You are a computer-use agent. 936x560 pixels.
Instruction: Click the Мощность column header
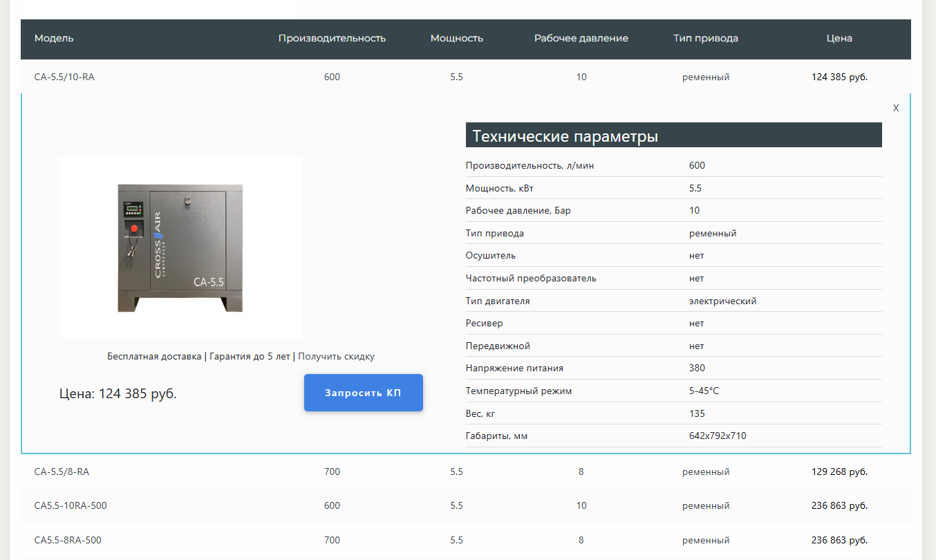pyautogui.click(x=456, y=38)
